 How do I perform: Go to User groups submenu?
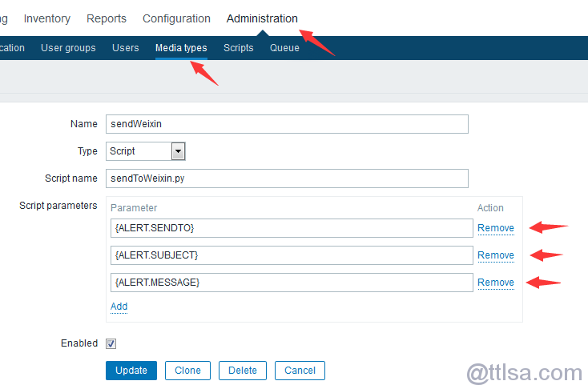[x=68, y=48]
